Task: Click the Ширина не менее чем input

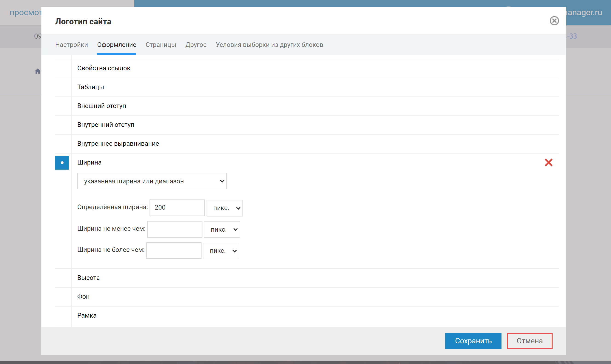Action: [175, 229]
